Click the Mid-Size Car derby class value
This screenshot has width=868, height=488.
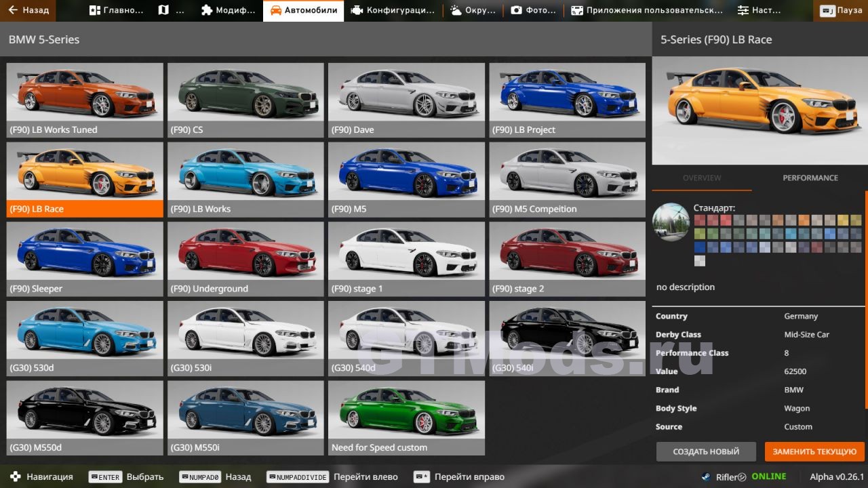coord(807,335)
